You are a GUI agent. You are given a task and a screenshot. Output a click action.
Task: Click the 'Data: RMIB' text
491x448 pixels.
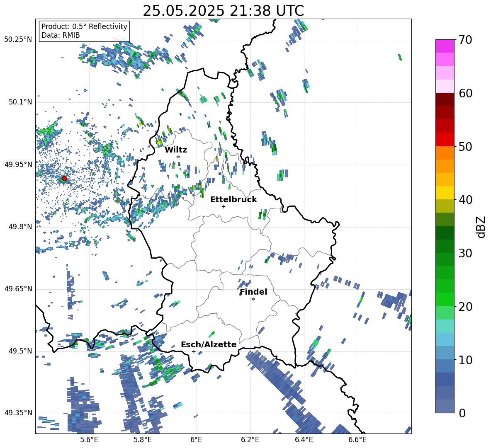coord(61,35)
